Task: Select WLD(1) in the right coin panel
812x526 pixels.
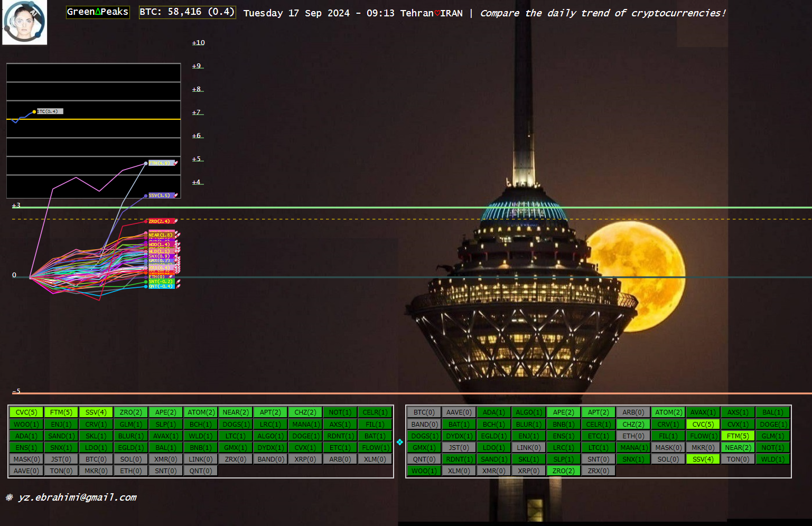Action: (x=773, y=459)
